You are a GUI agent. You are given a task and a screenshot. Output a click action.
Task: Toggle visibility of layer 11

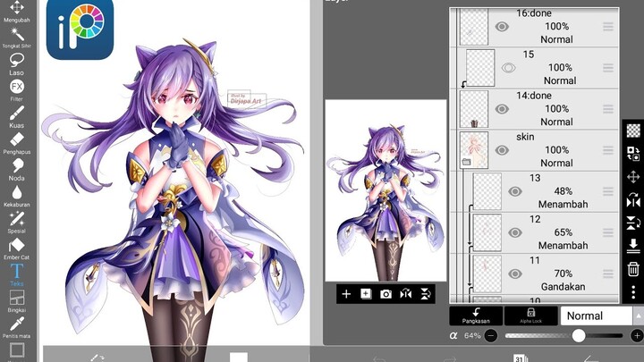coord(514,274)
